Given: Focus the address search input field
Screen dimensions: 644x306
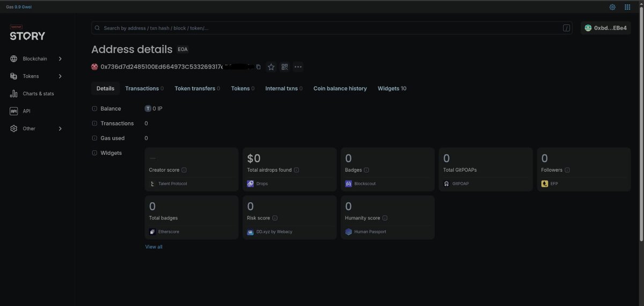Looking at the screenshot, I should click(x=332, y=28).
